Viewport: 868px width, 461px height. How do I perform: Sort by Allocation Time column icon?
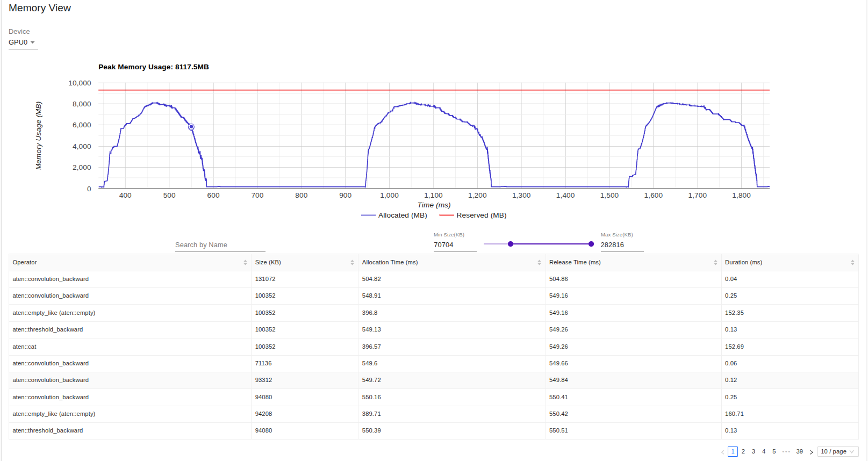point(539,263)
